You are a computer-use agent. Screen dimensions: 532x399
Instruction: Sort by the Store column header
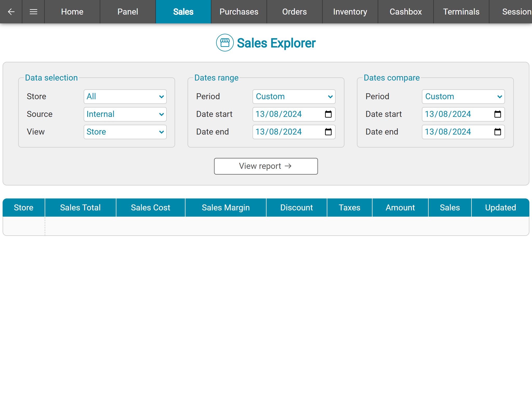(x=24, y=208)
